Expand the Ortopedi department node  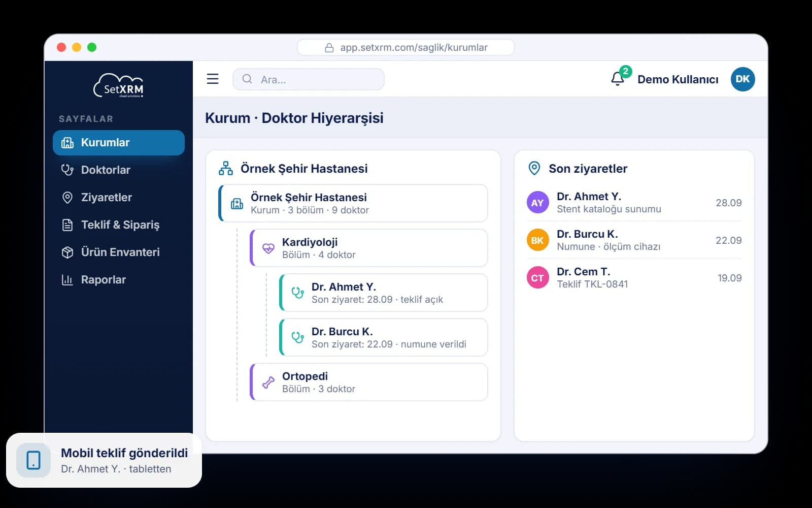[x=369, y=382]
